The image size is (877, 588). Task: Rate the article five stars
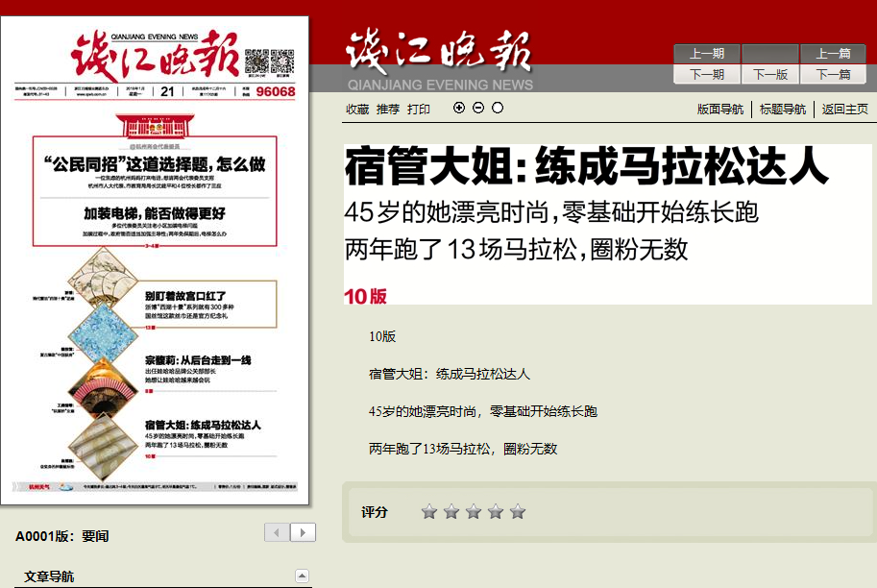518,512
